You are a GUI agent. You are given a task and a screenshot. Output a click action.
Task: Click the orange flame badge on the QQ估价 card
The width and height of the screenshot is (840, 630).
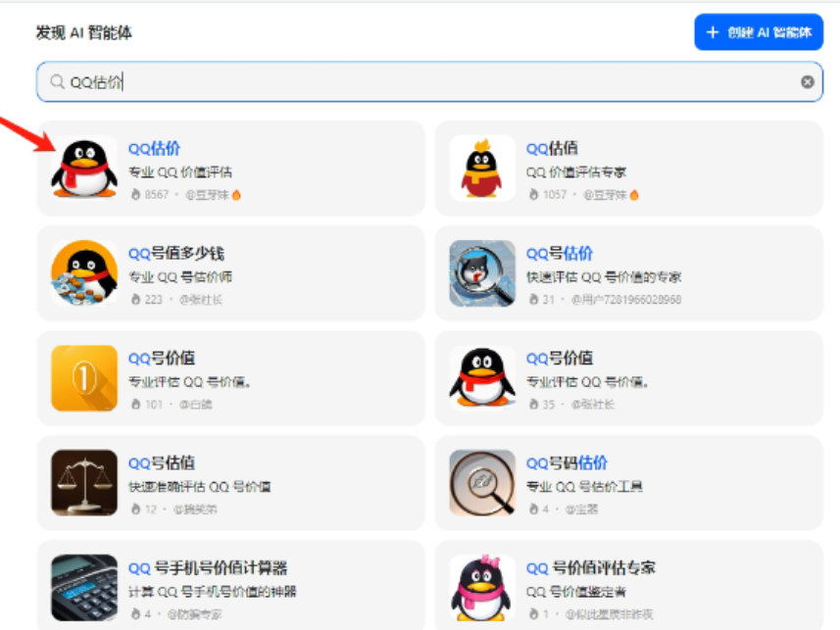click(x=237, y=194)
